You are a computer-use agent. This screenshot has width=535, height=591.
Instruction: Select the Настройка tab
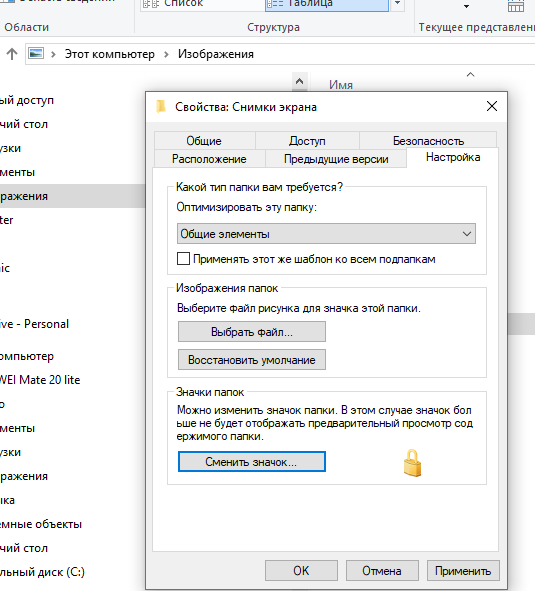(x=453, y=157)
